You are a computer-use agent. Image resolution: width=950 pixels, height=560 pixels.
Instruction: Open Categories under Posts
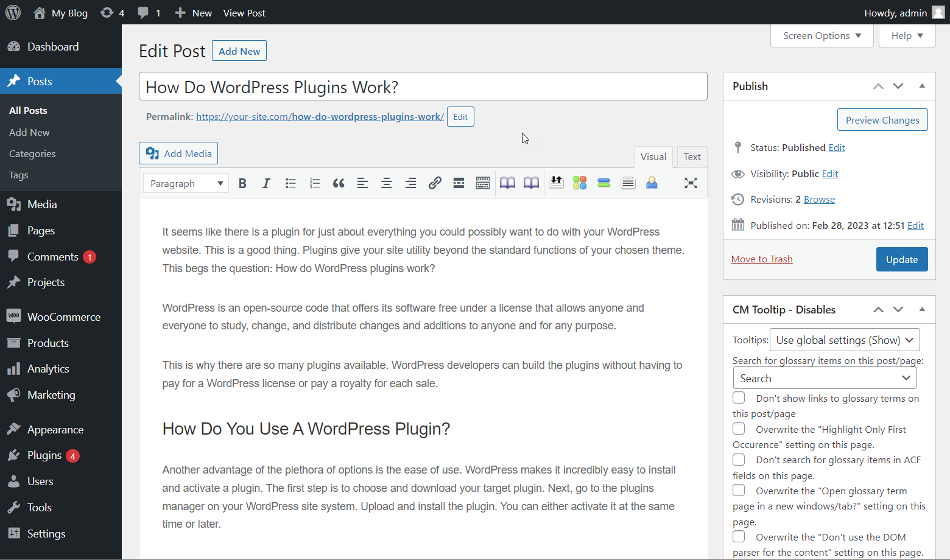point(32,154)
